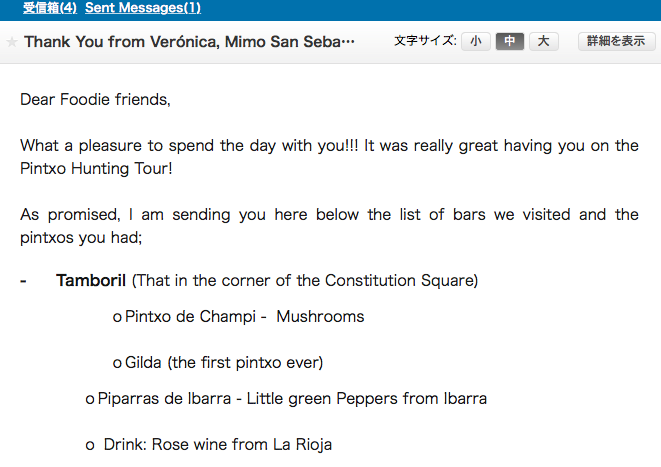
Task: Click the bold Tamboril bar name
Action: click(91, 280)
